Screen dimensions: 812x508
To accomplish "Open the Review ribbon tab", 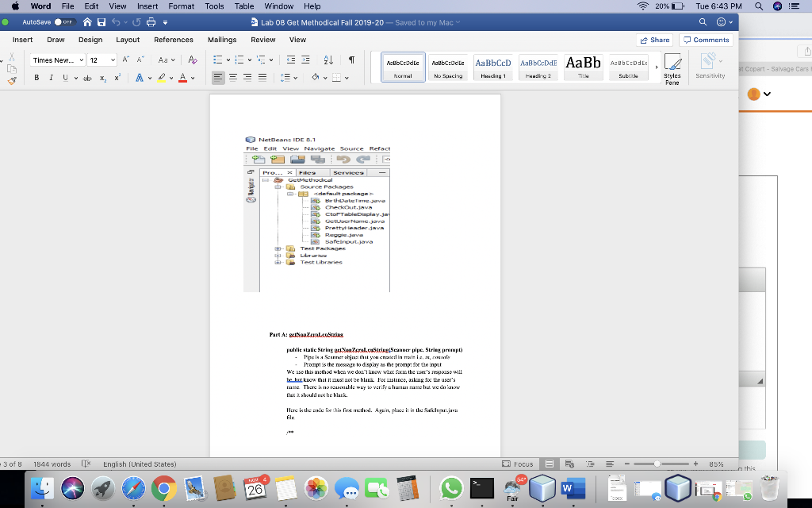I will 263,40.
